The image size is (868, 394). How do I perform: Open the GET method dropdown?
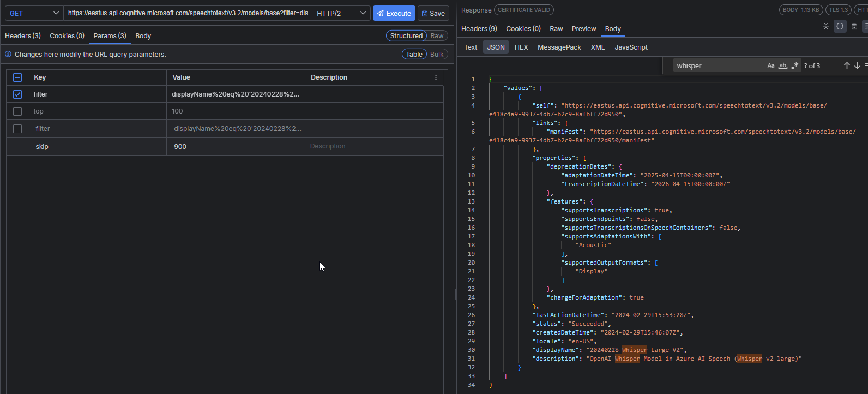[x=34, y=13]
